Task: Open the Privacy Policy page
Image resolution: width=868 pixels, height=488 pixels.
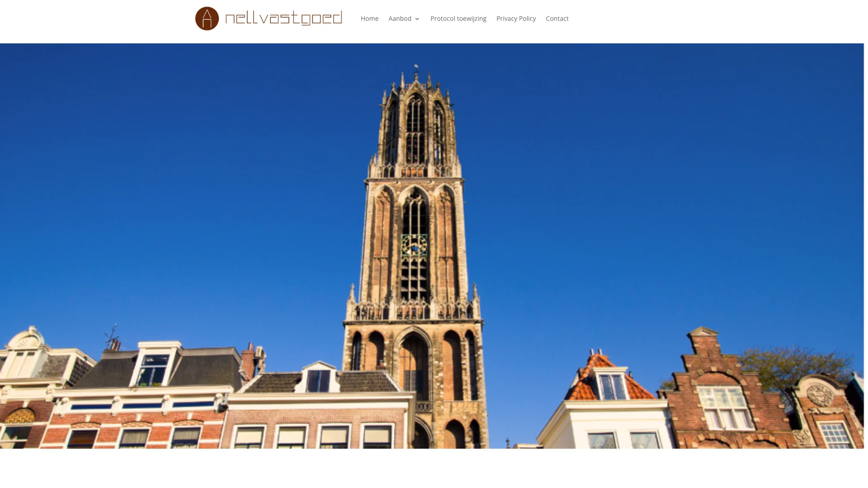Action: [516, 19]
